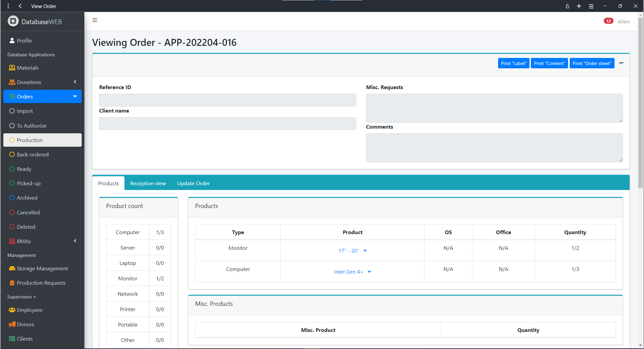Open the Import orders circle item

[43, 111]
